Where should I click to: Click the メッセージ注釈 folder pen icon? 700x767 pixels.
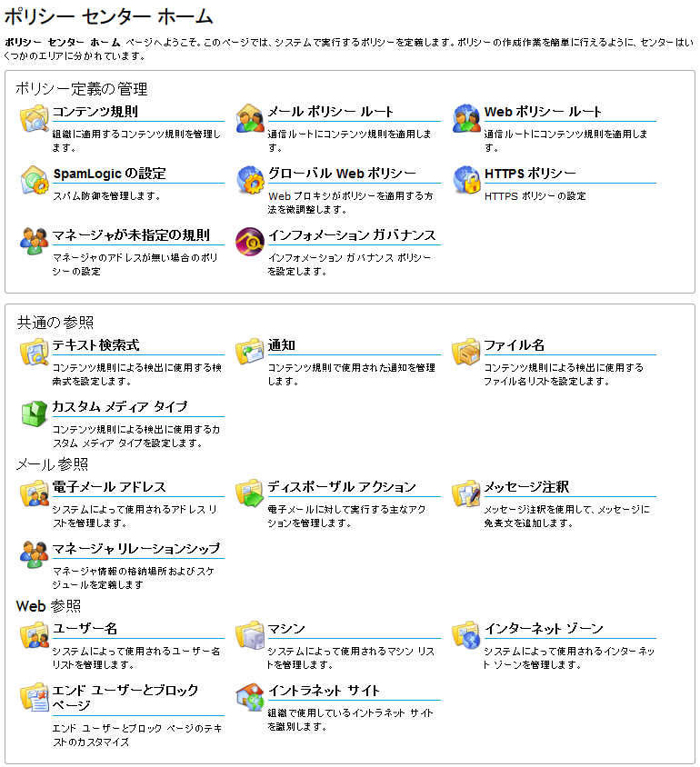466,493
